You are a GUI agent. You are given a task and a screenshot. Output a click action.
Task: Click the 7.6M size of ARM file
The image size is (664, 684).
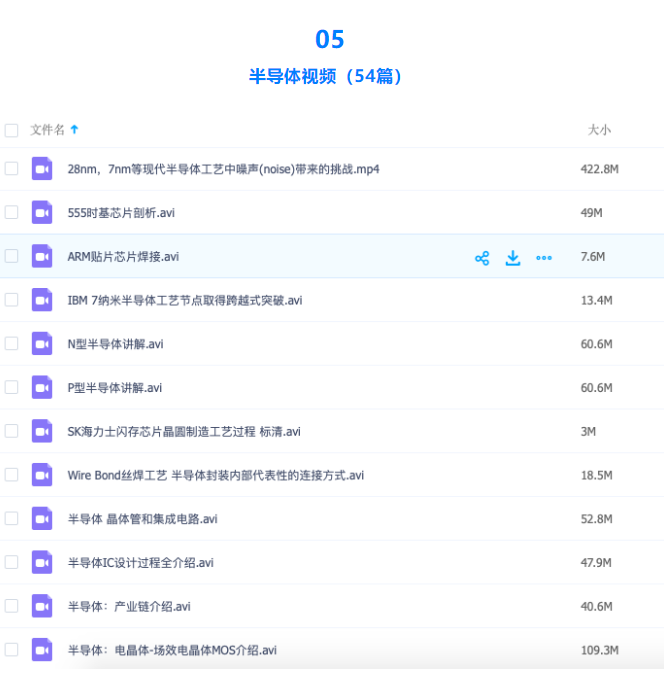pos(592,257)
